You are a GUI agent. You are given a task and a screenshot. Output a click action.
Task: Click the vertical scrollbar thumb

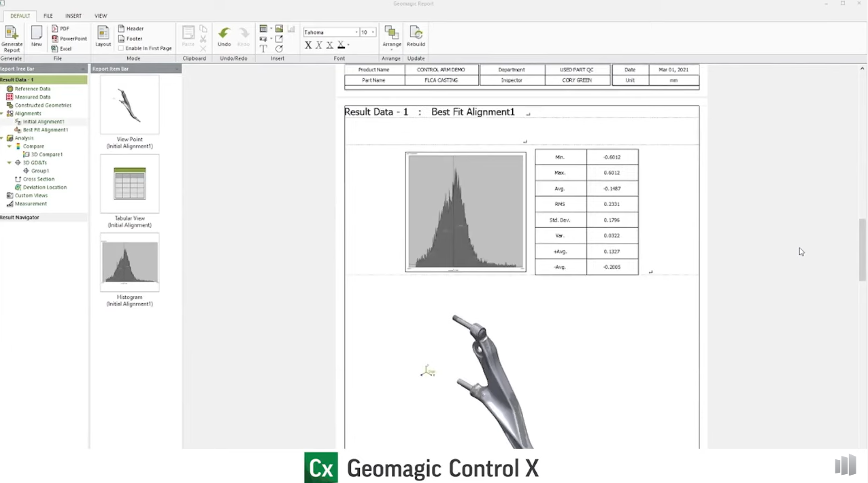(x=863, y=250)
